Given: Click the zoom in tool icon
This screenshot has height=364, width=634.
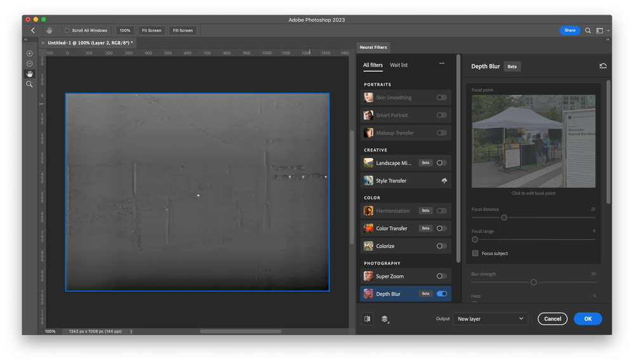Looking at the screenshot, I should (30, 53).
